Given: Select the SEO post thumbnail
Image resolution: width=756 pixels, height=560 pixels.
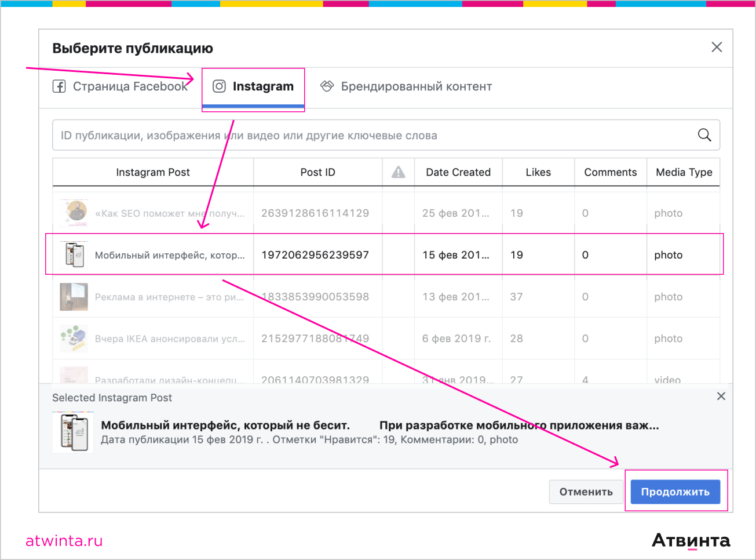Looking at the screenshot, I should tap(75, 213).
